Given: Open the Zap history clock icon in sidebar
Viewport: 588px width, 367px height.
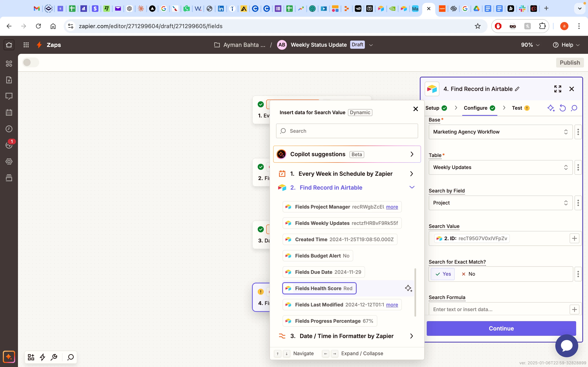Looking at the screenshot, I should tap(9, 129).
